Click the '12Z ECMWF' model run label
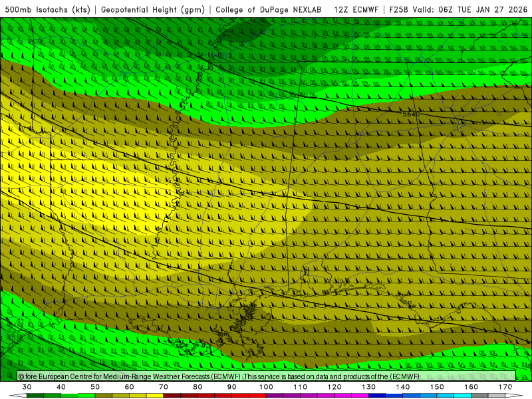This screenshot has width=532, height=399. point(356,9)
